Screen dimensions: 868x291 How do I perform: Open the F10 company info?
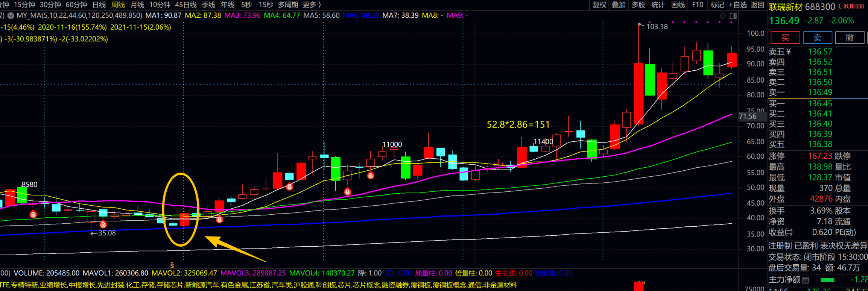click(698, 5)
